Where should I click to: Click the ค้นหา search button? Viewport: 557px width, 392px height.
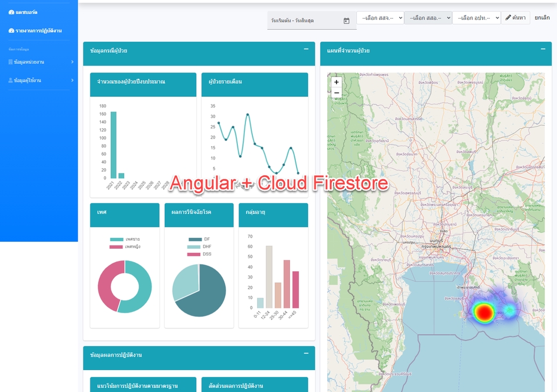(515, 18)
